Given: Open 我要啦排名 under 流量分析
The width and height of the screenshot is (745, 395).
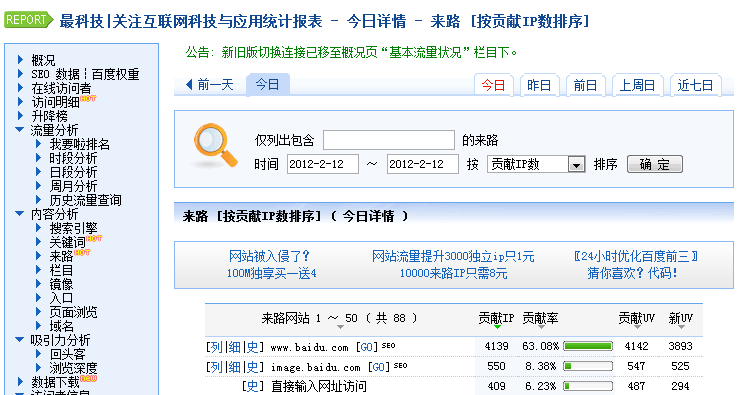Looking at the screenshot, I should pos(79,144).
